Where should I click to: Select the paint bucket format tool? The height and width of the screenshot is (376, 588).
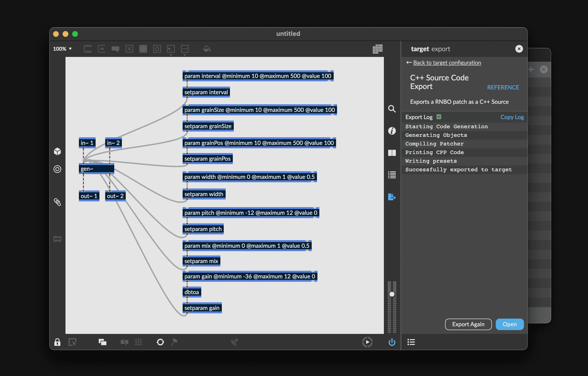207,49
